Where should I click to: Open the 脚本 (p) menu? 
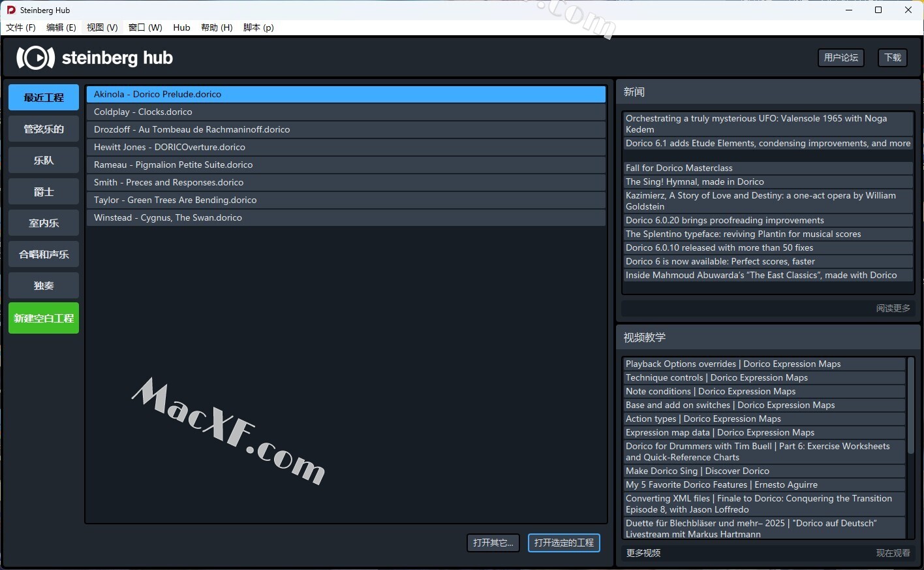[x=258, y=27]
